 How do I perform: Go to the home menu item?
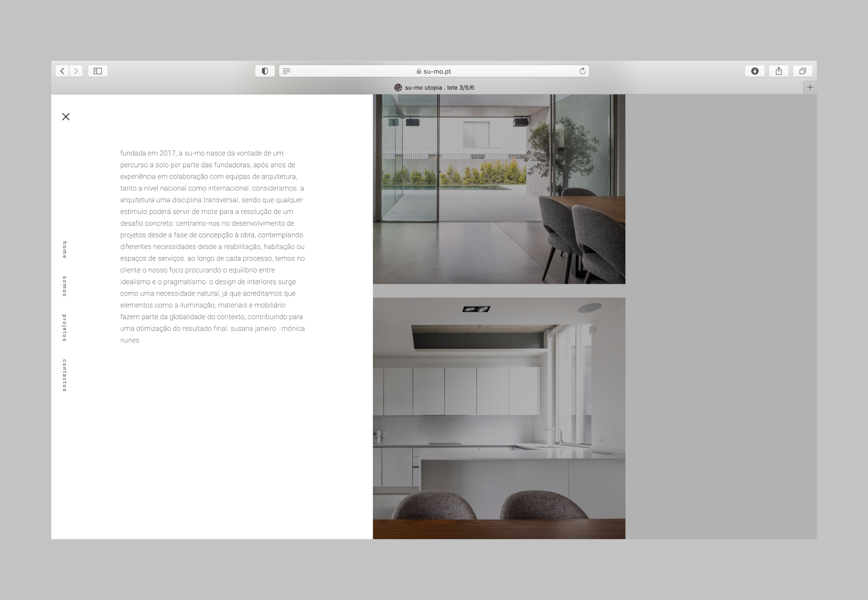65,250
